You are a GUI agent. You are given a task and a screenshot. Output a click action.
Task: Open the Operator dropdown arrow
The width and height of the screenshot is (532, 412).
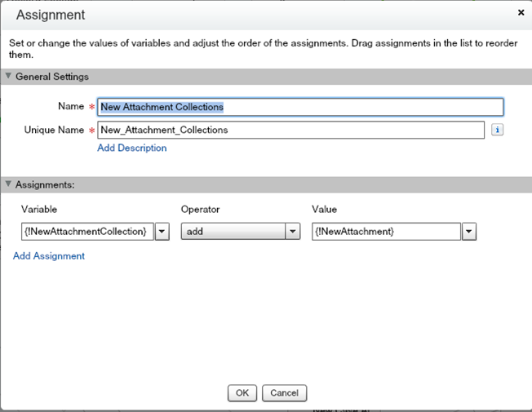tap(293, 232)
